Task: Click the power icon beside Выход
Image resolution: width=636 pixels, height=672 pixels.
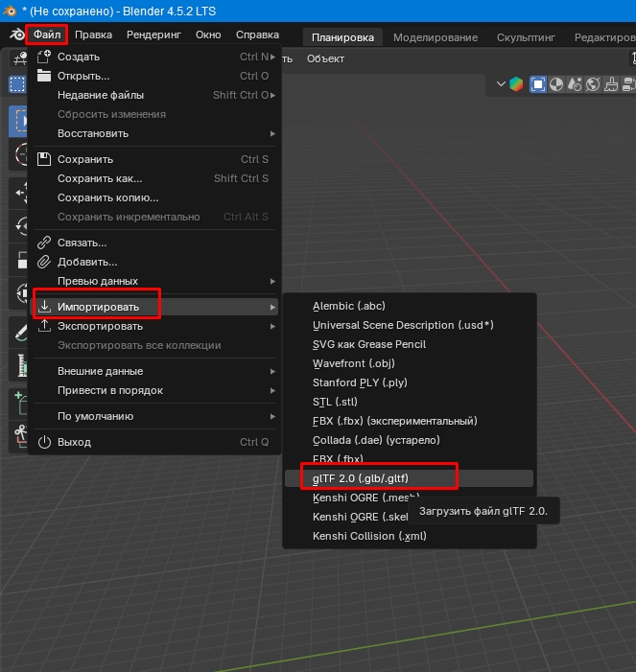Action: (44, 442)
